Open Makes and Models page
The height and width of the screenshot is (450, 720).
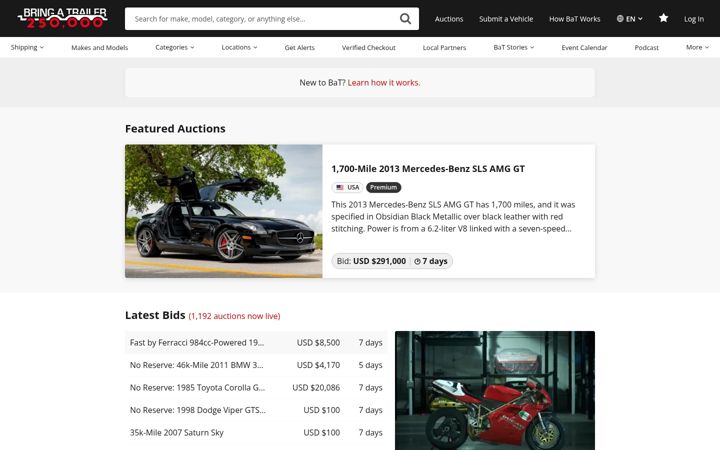pos(100,47)
